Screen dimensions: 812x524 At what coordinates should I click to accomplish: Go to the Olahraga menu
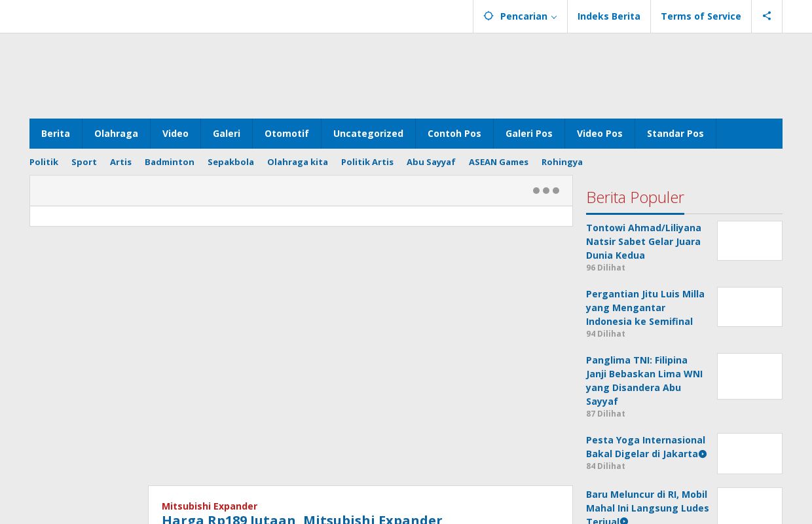tap(116, 134)
